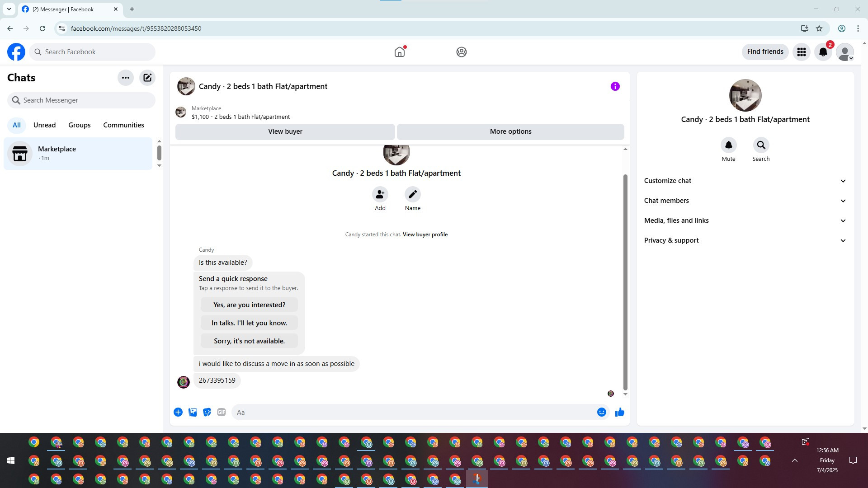Viewport: 868px width, 488px height.
Task: Click the GIF picker icon
Action: pos(221,412)
